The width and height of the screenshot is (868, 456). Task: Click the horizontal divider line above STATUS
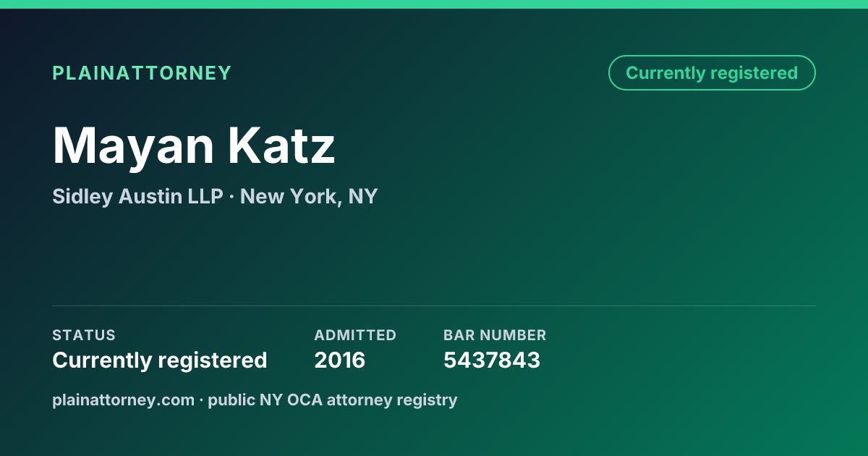434,305
